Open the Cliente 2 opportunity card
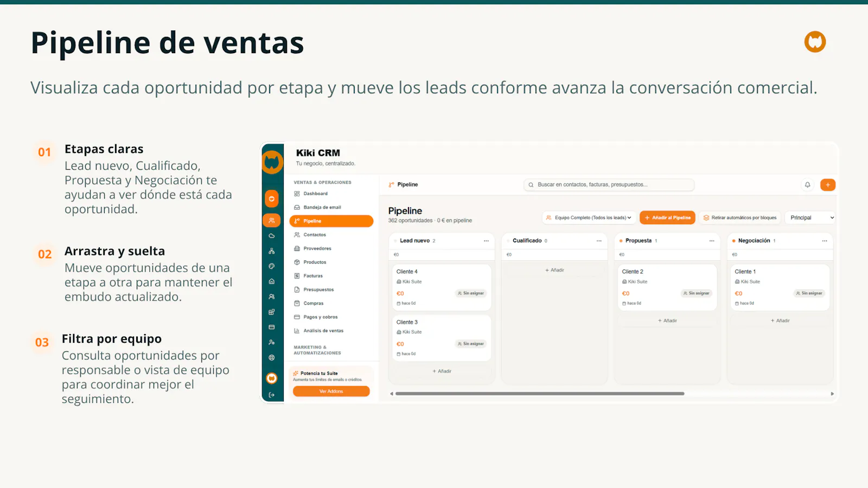868x488 pixels. [x=667, y=287]
